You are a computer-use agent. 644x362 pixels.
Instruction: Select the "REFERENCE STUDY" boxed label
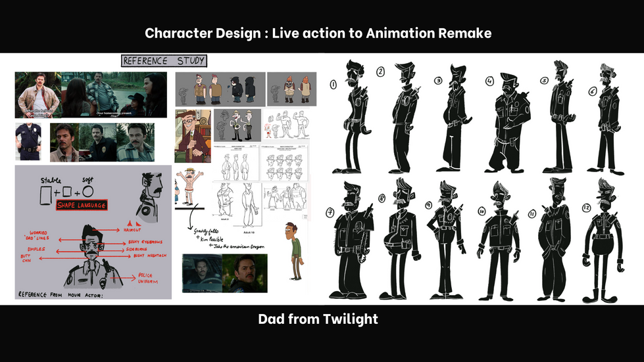(164, 61)
